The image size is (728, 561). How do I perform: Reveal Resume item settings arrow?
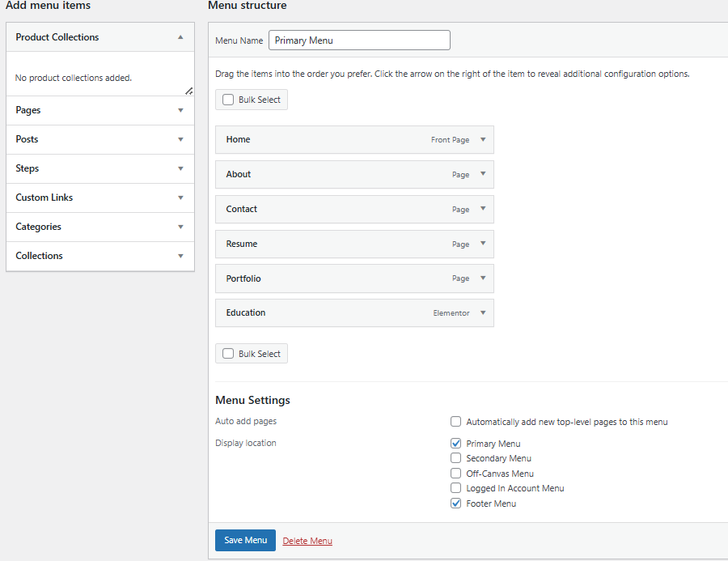[x=483, y=244]
